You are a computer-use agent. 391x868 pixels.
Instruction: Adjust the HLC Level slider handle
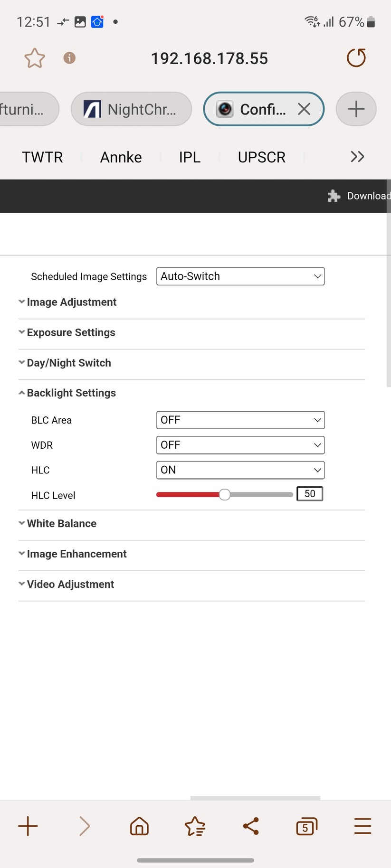pos(224,494)
